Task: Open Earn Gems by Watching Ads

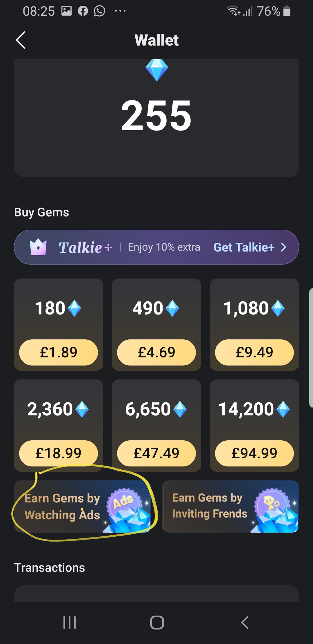Action: (x=62, y=506)
